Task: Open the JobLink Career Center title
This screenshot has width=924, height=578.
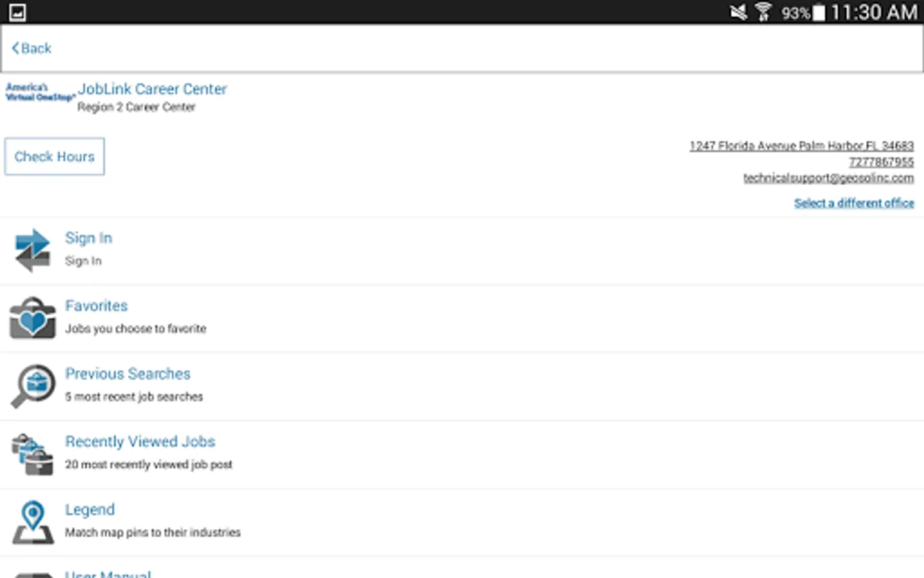Action: 152,89
